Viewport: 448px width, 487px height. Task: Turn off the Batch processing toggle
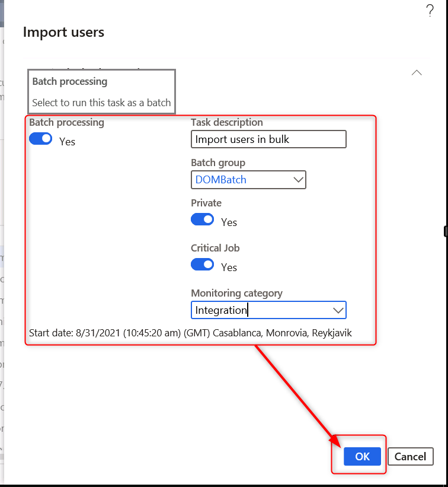(41, 139)
